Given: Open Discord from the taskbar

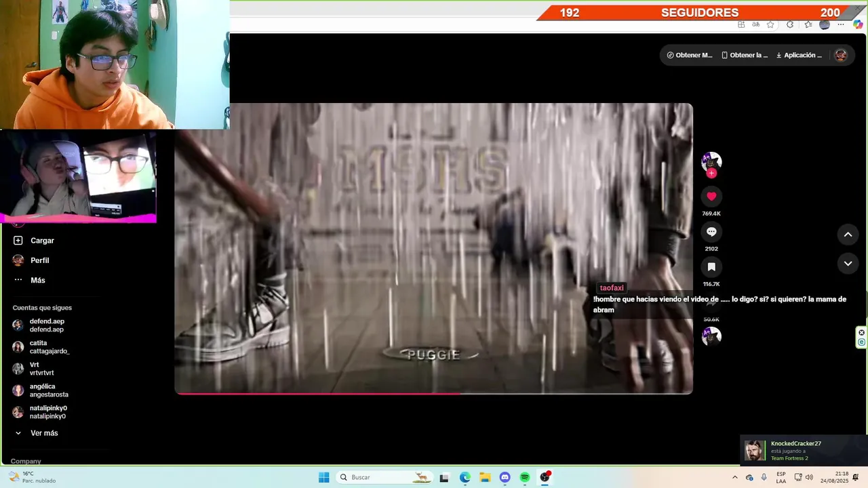Looking at the screenshot, I should click(505, 477).
